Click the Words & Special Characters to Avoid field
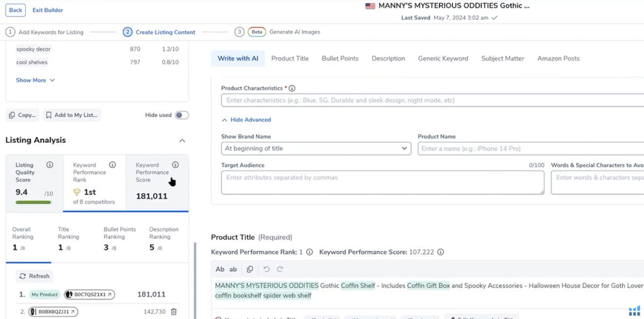This screenshot has width=644, height=319. tap(597, 182)
